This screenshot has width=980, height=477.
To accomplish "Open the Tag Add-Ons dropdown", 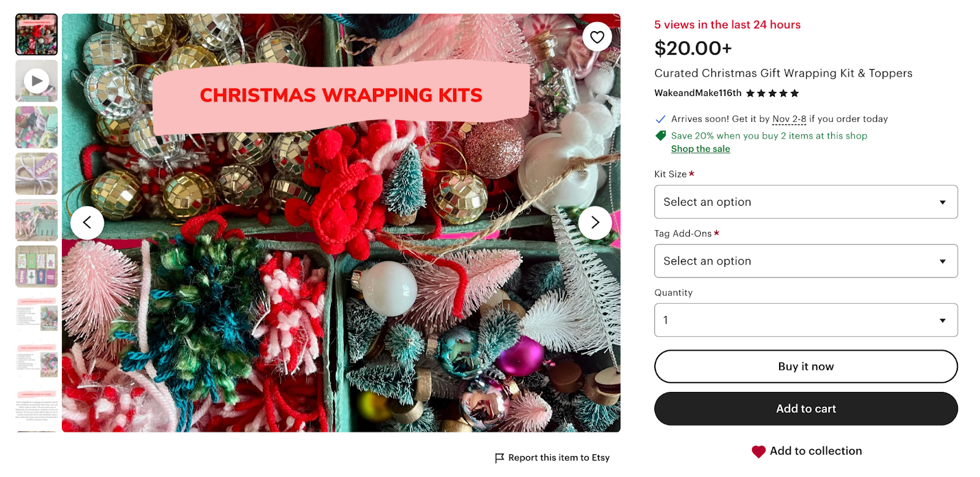I will tap(805, 261).
